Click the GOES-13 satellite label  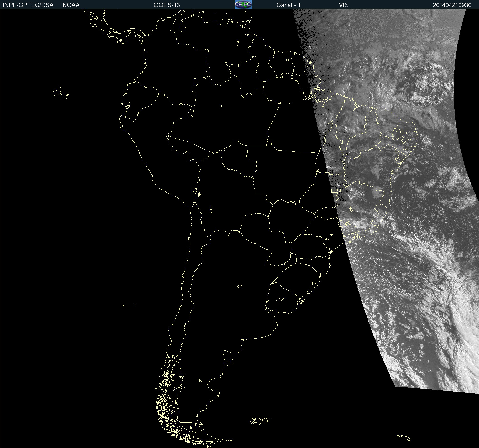pyautogui.click(x=167, y=5)
